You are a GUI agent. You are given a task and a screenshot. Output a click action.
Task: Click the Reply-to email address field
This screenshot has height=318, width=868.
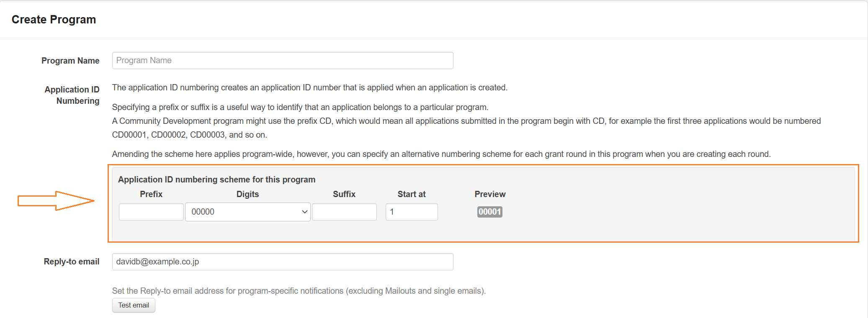click(x=282, y=262)
